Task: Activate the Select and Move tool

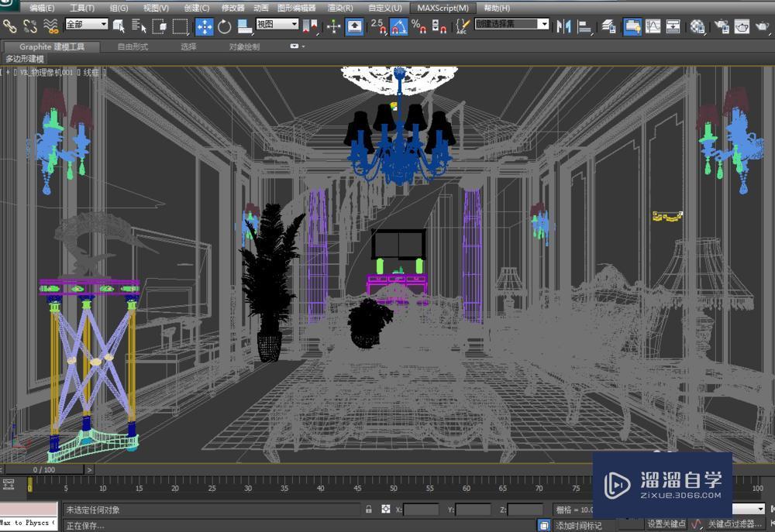Action: pos(204,26)
